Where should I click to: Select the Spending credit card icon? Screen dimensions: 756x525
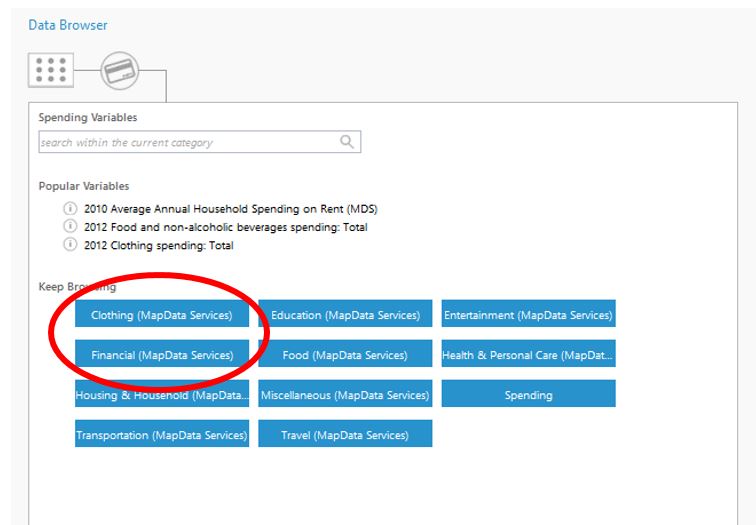pos(120,71)
